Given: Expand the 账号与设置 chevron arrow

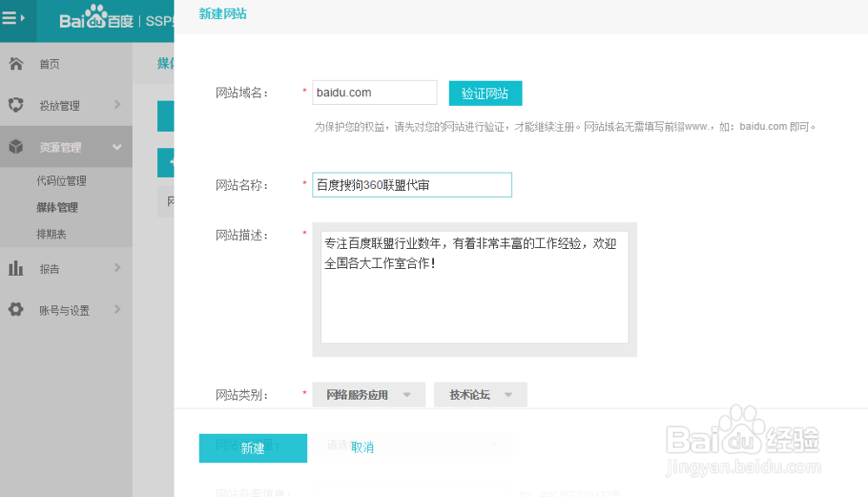Looking at the screenshot, I should (117, 309).
